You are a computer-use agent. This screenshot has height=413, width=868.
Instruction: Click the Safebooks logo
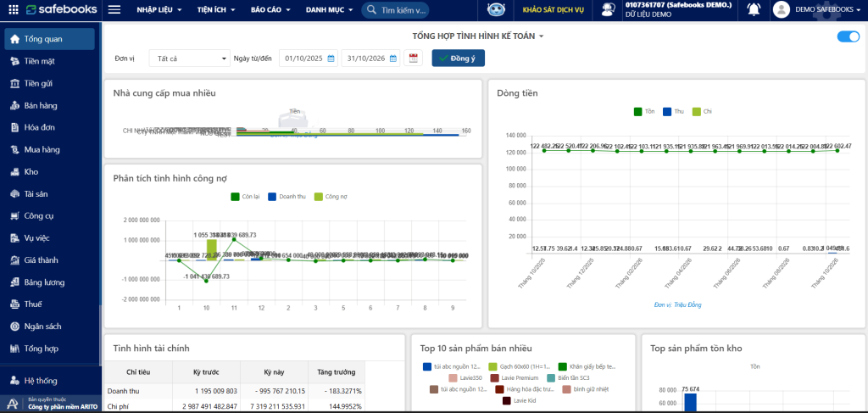tap(61, 9)
